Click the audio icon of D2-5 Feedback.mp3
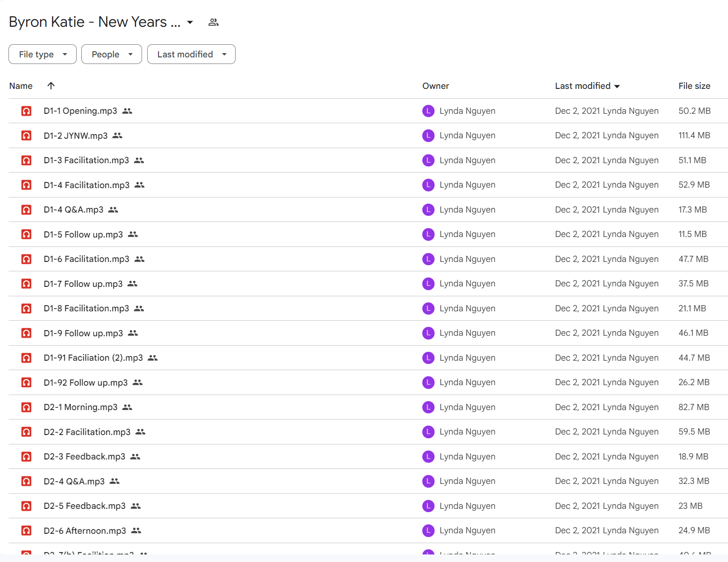Screen dimensions: 728x562 pyautogui.click(x=26, y=506)
